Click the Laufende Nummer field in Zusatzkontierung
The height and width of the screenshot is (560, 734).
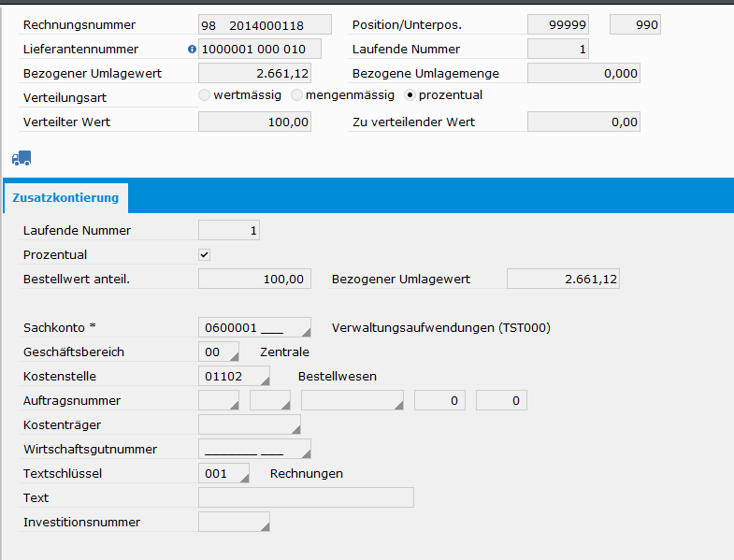click(x=229, y=230)
